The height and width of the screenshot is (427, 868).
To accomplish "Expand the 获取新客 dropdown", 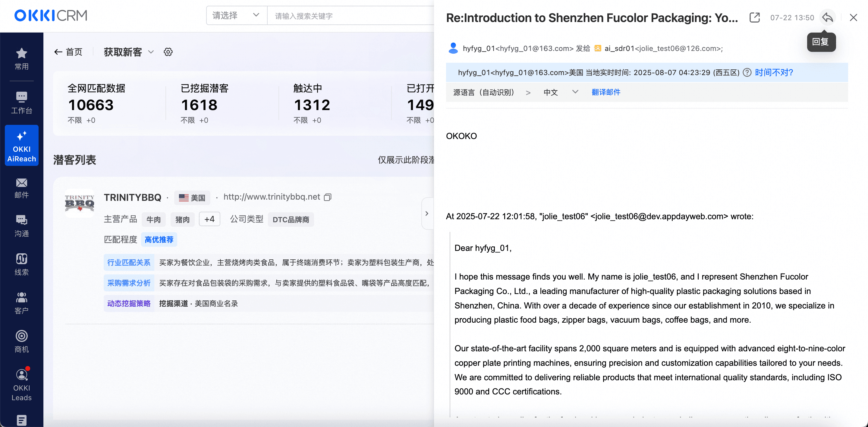I will (x=151, y=52).
